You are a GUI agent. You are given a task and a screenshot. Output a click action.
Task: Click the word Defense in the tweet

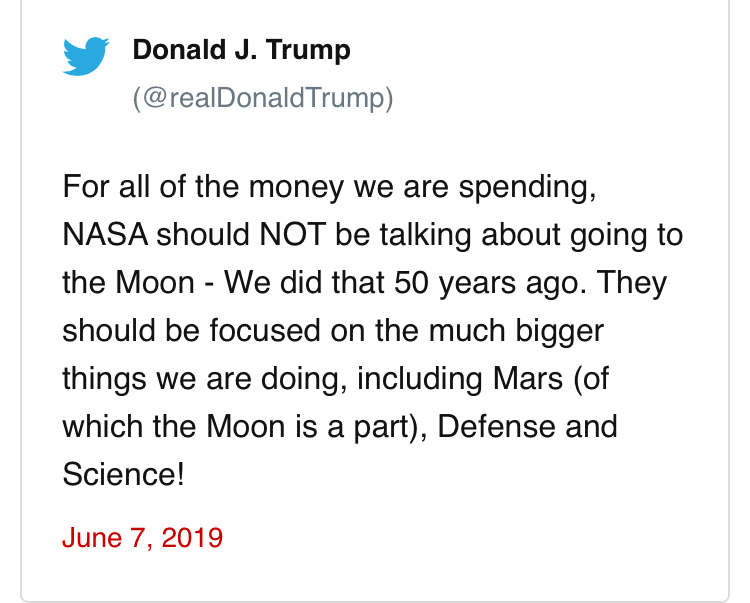[x=496, y=427]
